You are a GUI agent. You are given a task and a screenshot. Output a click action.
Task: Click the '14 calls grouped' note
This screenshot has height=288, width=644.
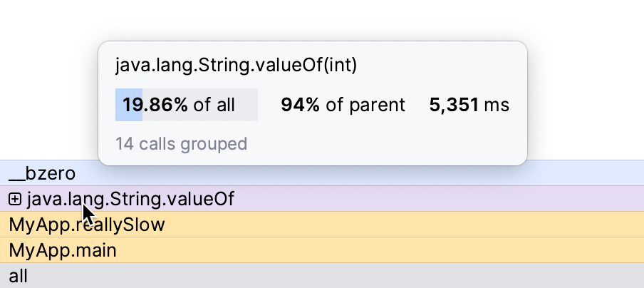pos(181,144)
